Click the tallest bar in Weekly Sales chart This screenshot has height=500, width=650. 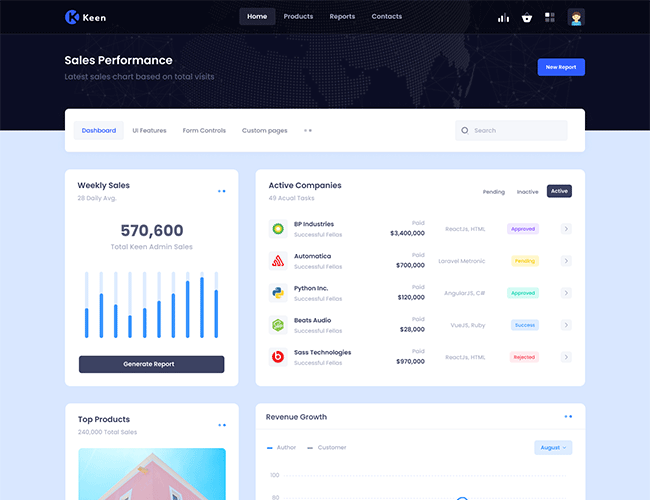[x=201, y=307]
